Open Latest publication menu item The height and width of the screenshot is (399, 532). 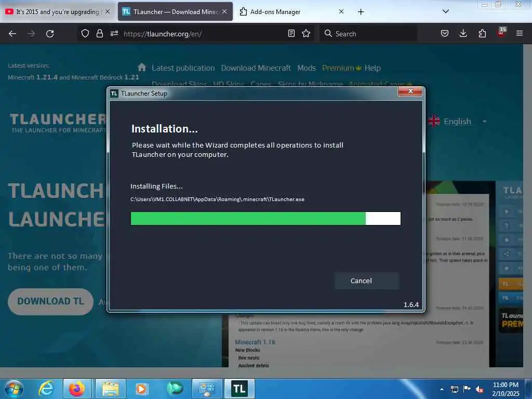[x=183, y=68]
